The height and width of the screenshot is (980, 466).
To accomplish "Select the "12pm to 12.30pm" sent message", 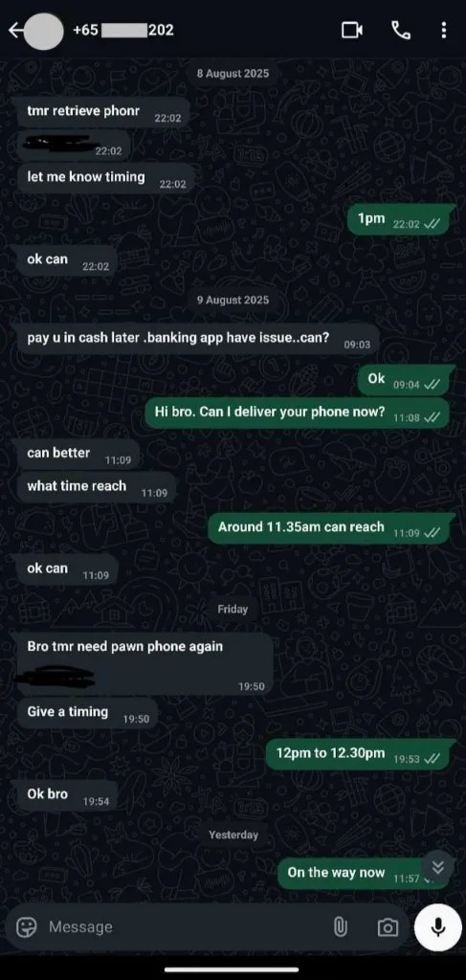I will [x=357, y=754].
